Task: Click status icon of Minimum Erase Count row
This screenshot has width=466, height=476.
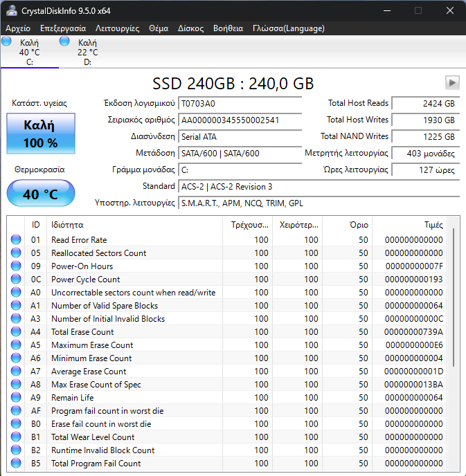Action: point(16,358)
